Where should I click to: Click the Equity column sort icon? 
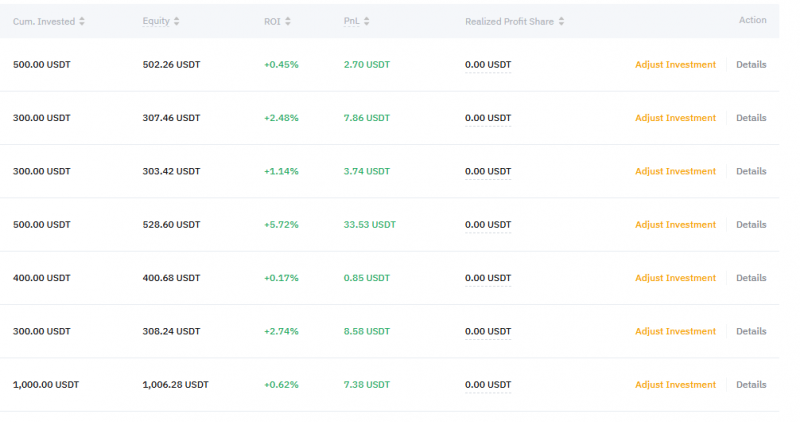click(177, 21)
